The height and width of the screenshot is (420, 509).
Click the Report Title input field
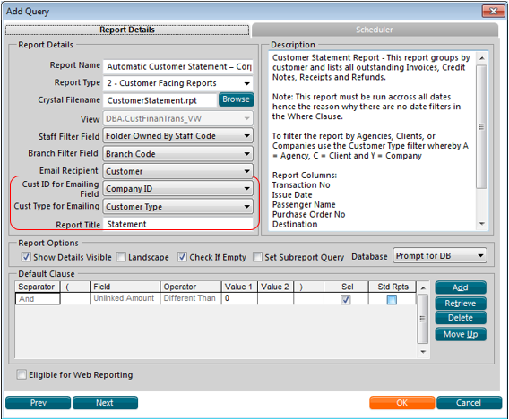click(x=177, y=224)
